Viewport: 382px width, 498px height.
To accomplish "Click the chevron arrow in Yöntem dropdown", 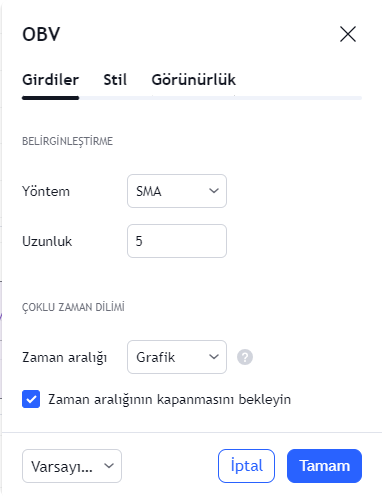I will click(x=214, y=191).
